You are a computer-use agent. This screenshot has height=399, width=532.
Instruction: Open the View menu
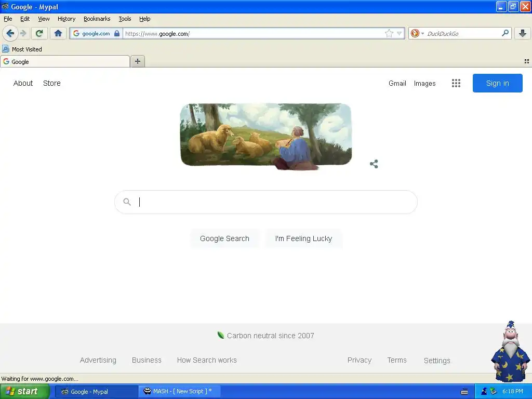click(44, 19)
